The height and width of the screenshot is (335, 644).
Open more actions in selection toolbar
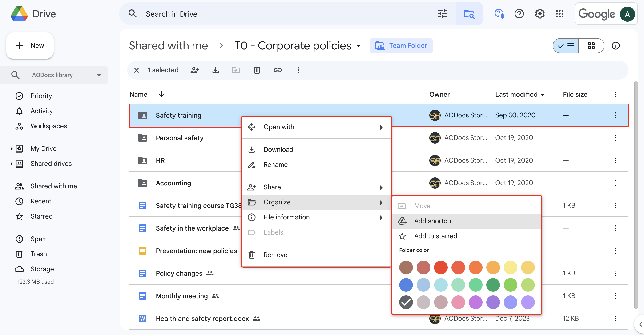(x=298, y=70)
